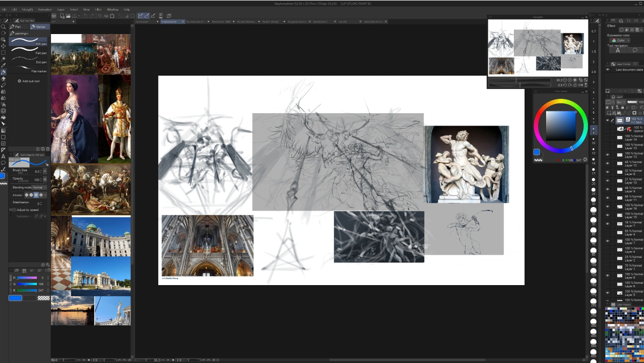Viewport: 644px width, 363px height.
Task: Toggle Last document state visibility eye
Action: 607,69
